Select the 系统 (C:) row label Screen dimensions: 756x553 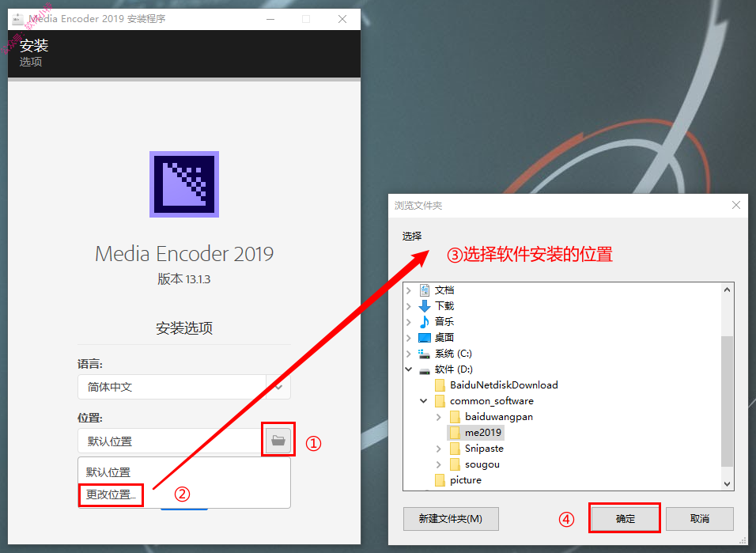[x=453, y=354]
